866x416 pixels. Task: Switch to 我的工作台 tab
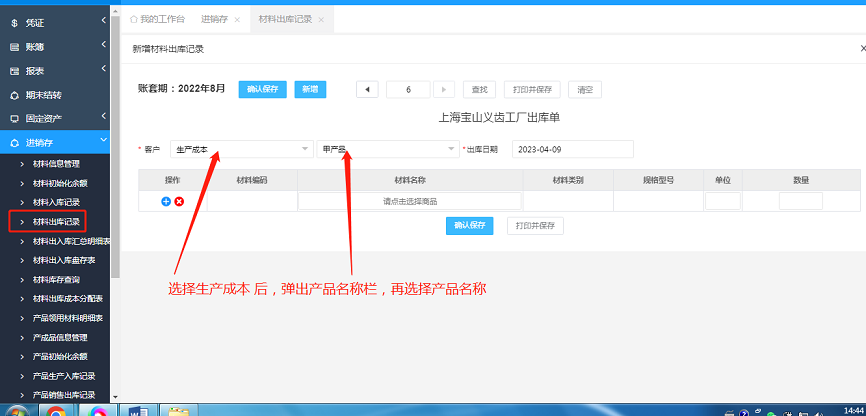click(x=157, y=19)
